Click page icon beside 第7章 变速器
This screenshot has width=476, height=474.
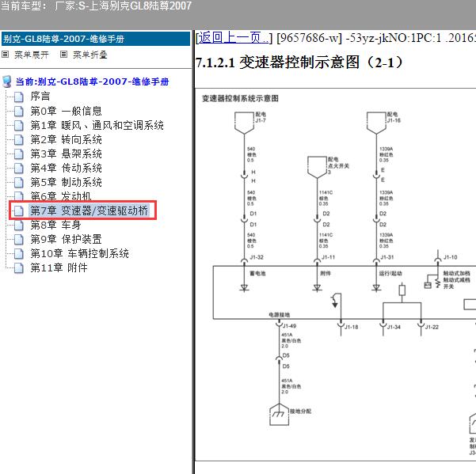19,210
